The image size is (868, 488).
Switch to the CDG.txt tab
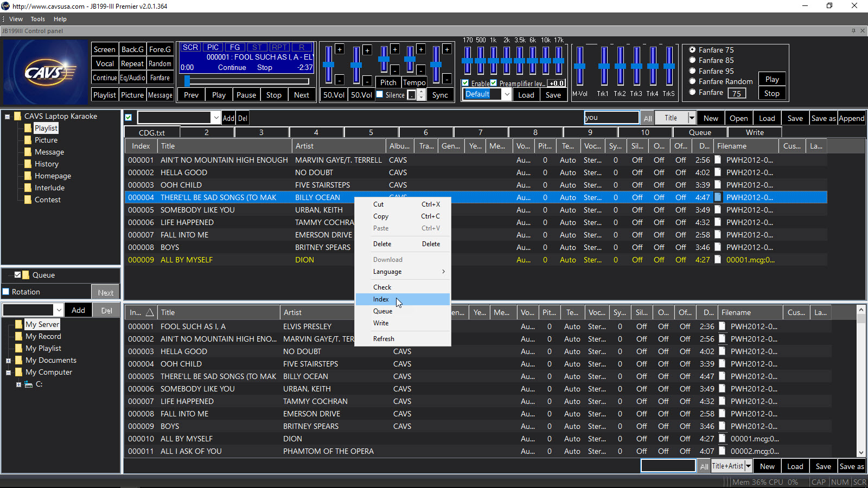(x=151, y=132)
